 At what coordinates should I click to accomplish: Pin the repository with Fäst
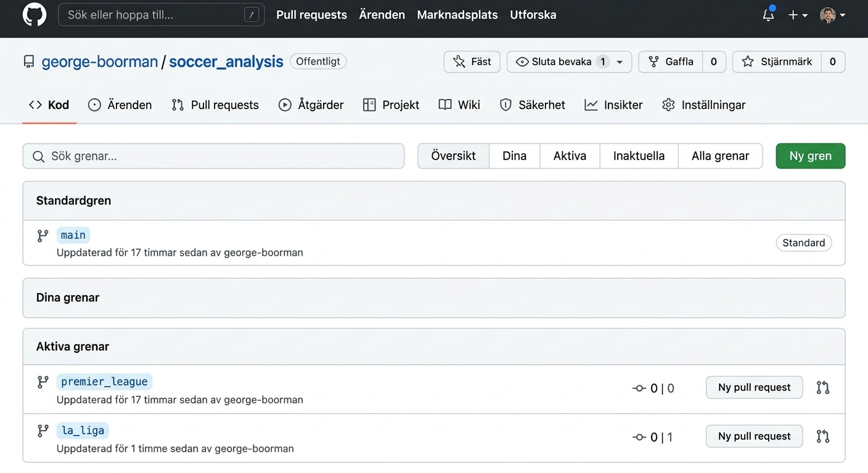pyautogui.click(x=472, y=62)
